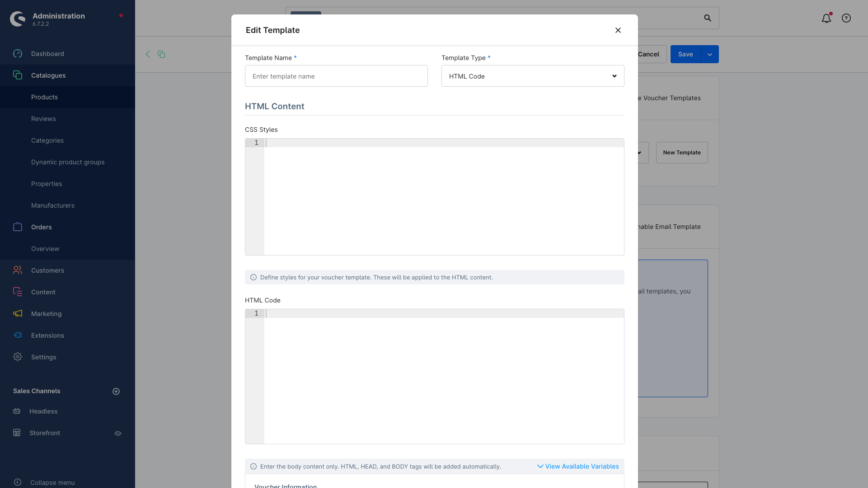Go to Manufacturers menu item
868x488 pixels.
pyautogui.click(x=53, y=205)
